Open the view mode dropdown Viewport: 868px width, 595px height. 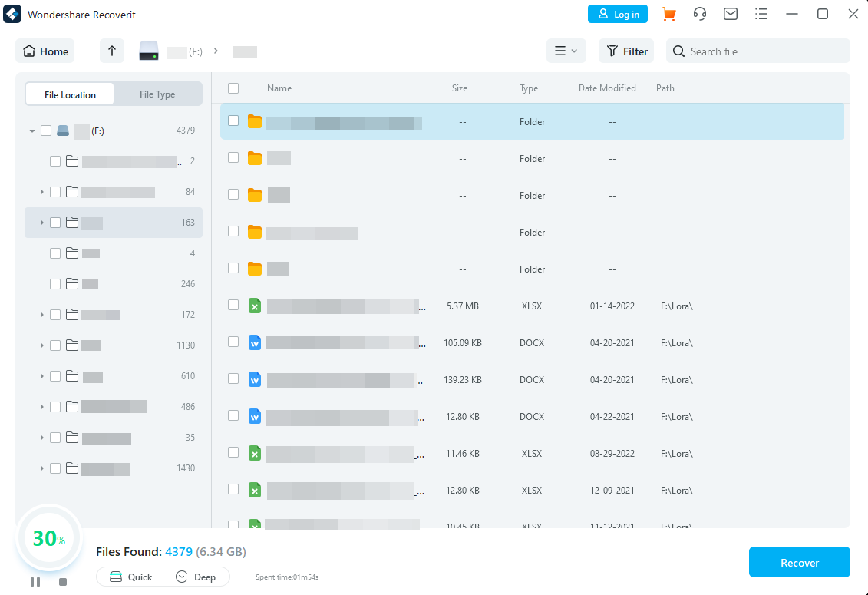click(566, 51)
